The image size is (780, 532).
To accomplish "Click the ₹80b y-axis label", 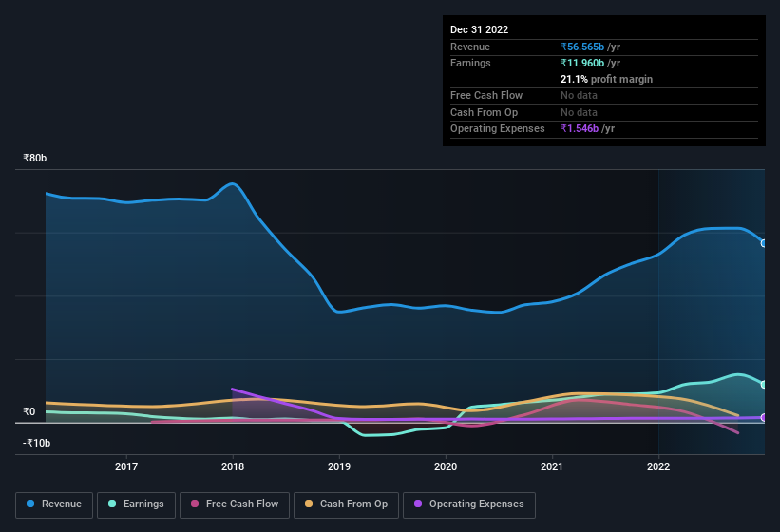I will pyautogui.click(x=35, y=158).
